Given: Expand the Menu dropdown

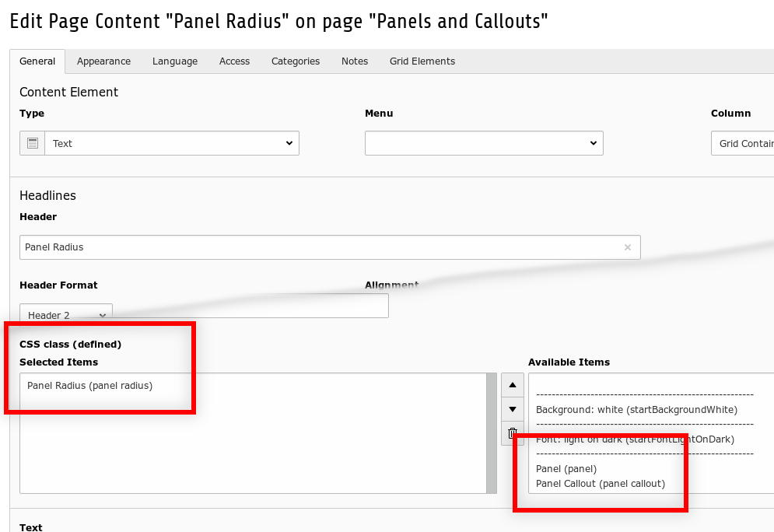Looking at the screenshot, I should click(484, 143).
